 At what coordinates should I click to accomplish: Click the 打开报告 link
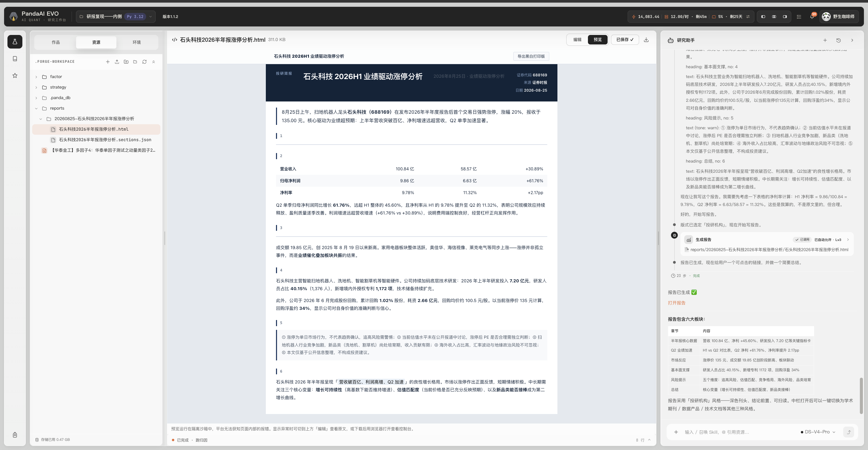tap(677, 303)
